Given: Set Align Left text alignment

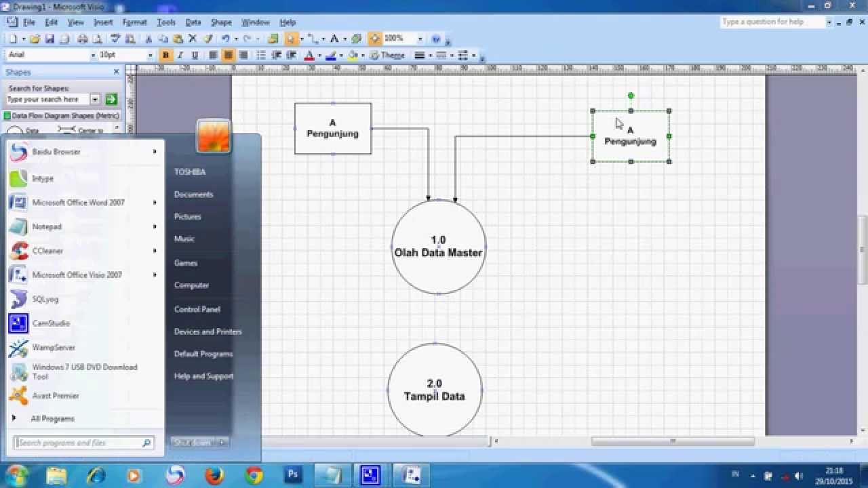Looking at the screenshot, I should coord(213,55).
